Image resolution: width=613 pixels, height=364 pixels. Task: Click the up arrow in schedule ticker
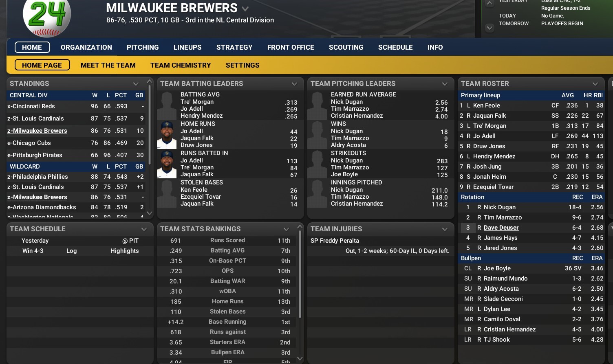(x=490, y=3)
